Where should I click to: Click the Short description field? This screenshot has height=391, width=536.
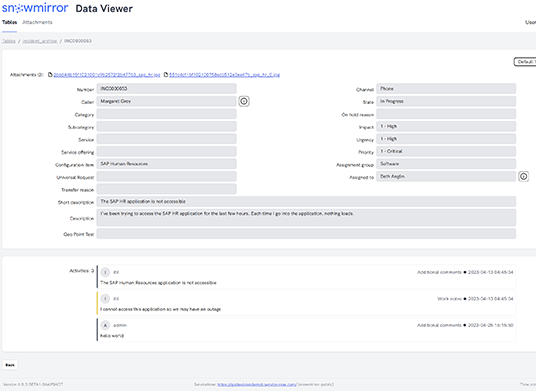pyautogui.click(x=306, y=202)
